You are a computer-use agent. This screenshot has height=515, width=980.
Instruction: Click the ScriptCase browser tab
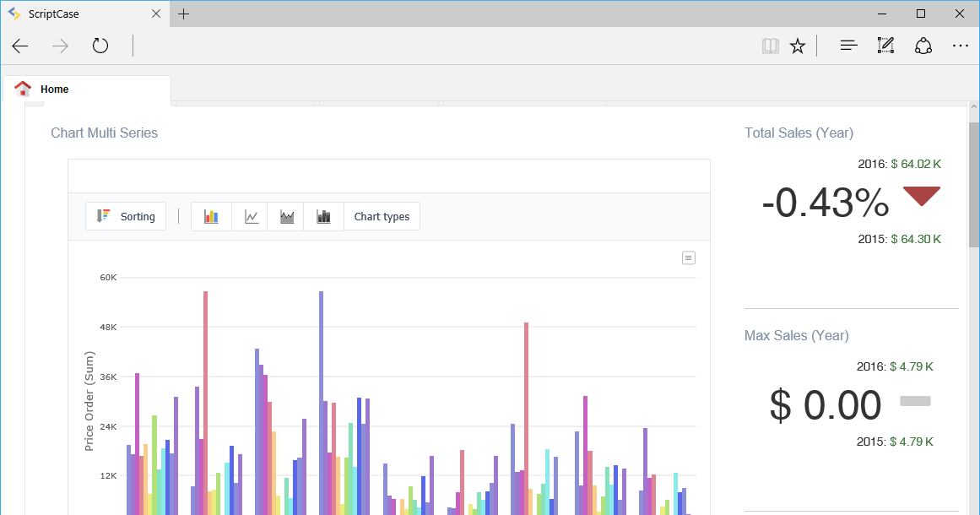click(76, 14)
